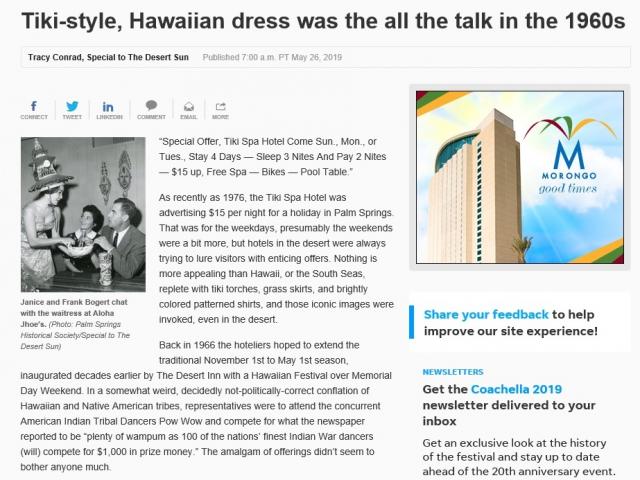This screenshot has height=480, width=640.
Task: Share article via Facebook Connect icon
Action: click(x=34, y=109)
